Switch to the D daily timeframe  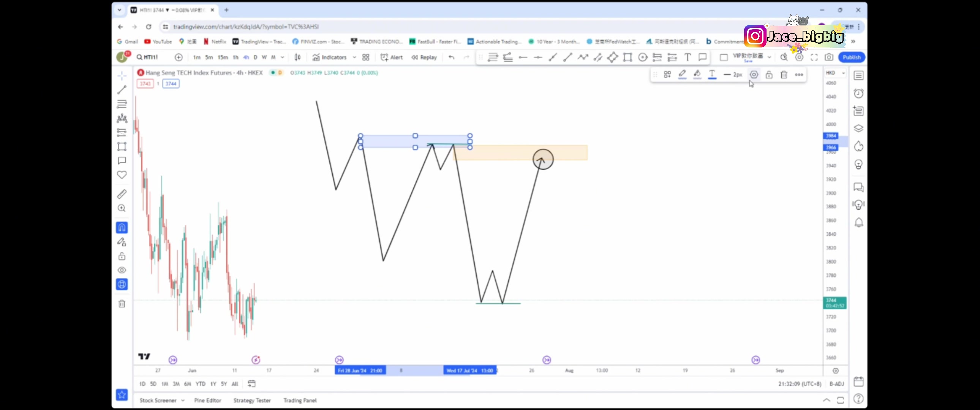[255, 57]
